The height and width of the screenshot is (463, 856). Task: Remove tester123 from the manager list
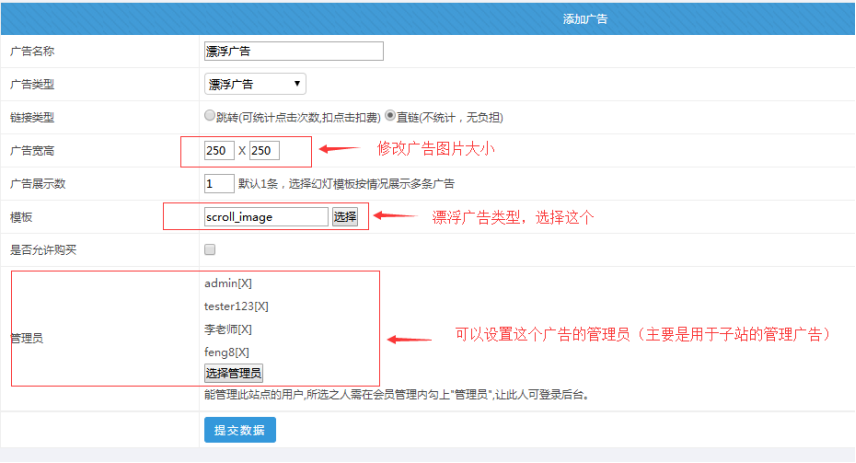[x=261, y=307]
